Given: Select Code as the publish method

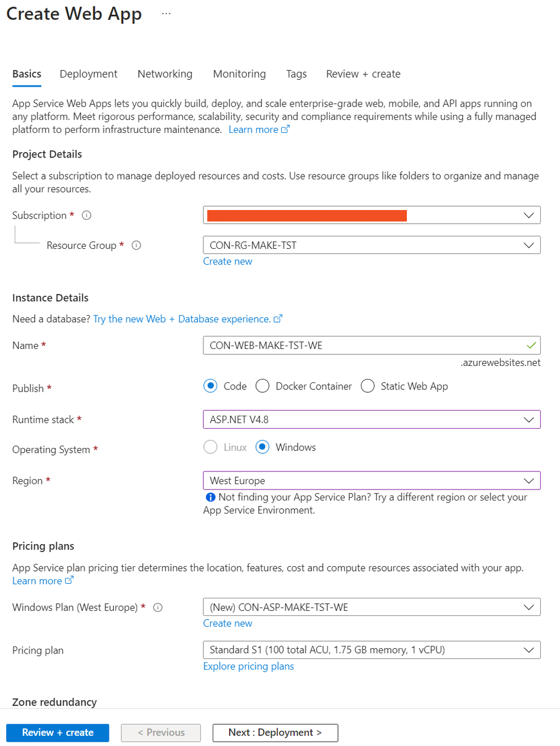Looking at the screenshot, I should [211, 386].
